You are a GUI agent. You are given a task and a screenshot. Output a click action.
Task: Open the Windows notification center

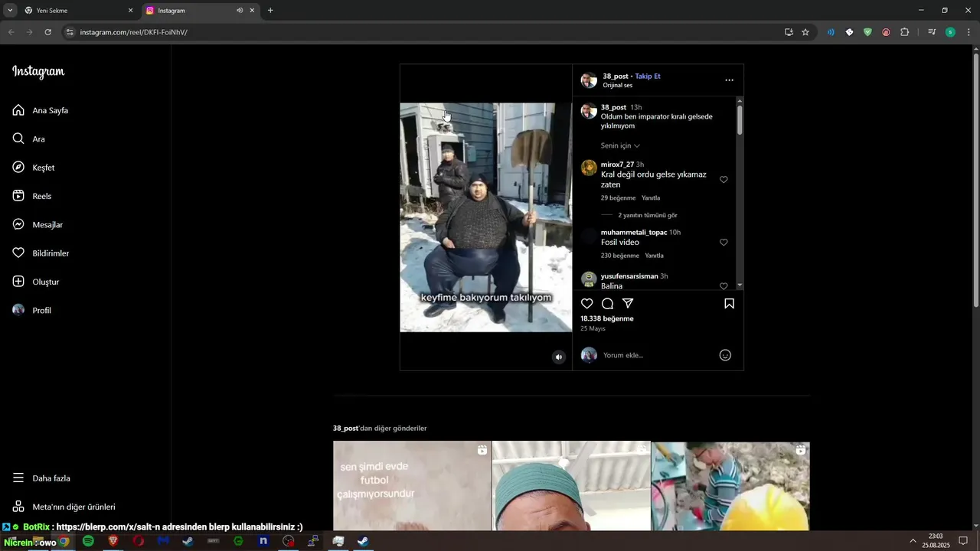[963, 541]
